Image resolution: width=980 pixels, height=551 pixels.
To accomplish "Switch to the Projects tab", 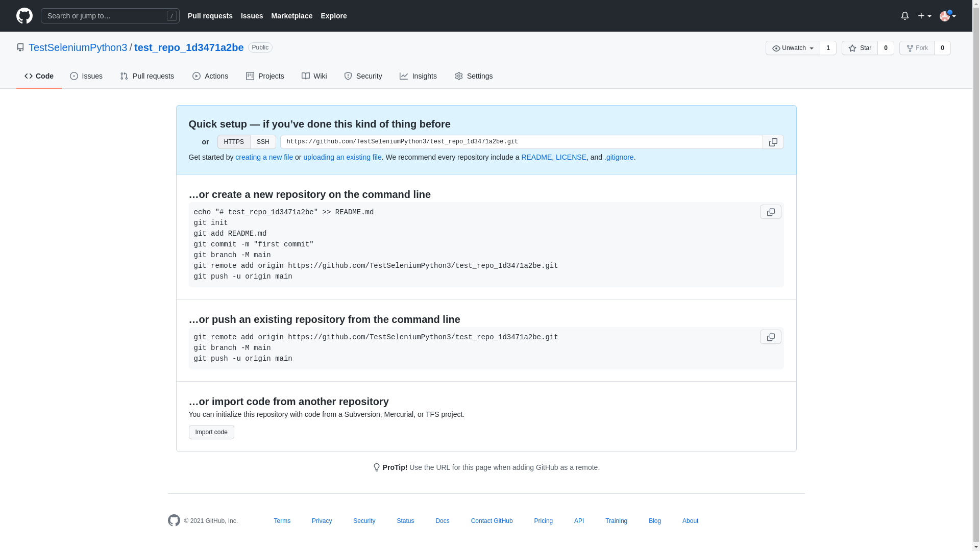I will click(x=265, y=76).
